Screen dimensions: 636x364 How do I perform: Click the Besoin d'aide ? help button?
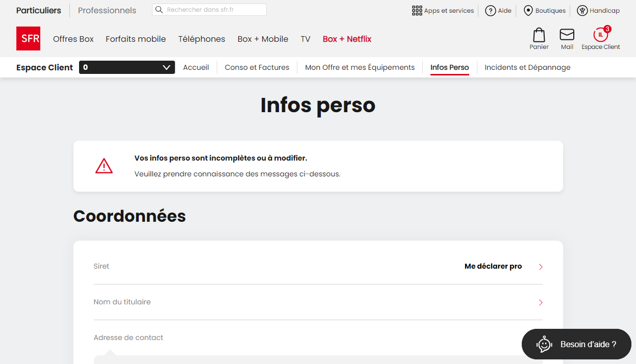click(x=576, y=344)
